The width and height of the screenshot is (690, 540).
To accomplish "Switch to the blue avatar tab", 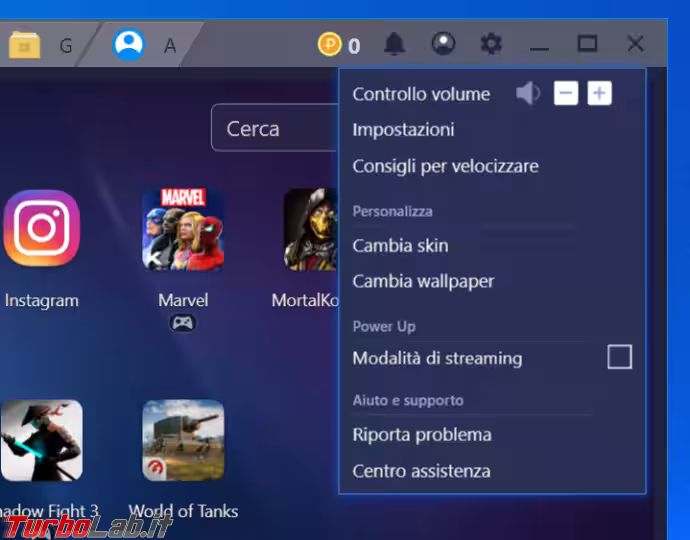I will pyautogui.click(x=128, y=44).
